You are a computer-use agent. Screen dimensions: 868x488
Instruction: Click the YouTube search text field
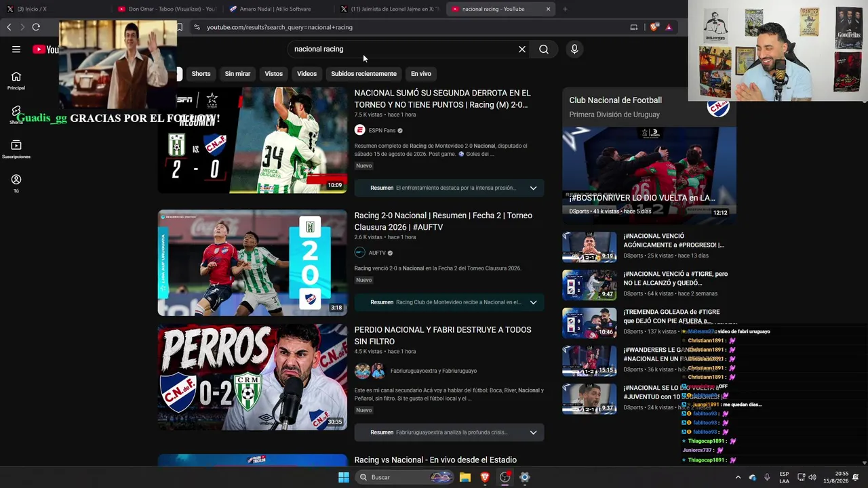click(x=403, y=49)
